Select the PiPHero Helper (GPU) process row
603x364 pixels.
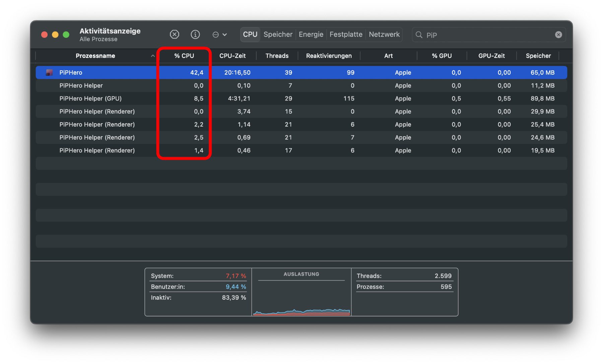point(90,98)
